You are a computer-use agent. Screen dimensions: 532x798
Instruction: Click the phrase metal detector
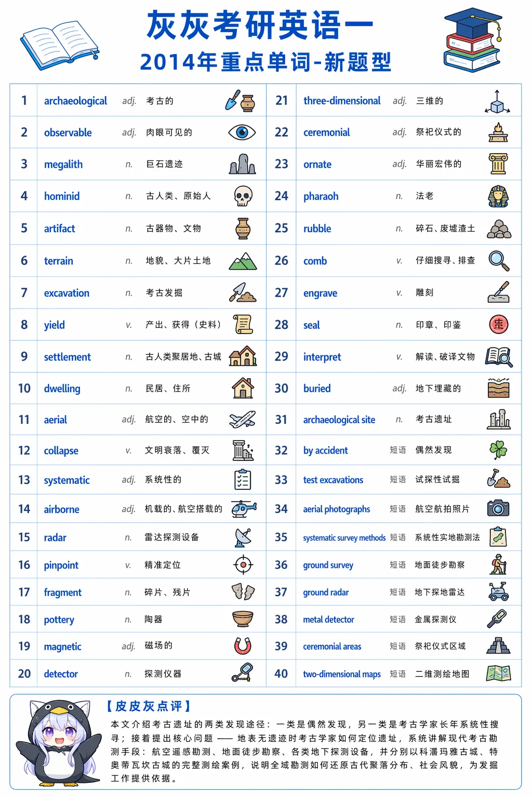pos(328,619)
